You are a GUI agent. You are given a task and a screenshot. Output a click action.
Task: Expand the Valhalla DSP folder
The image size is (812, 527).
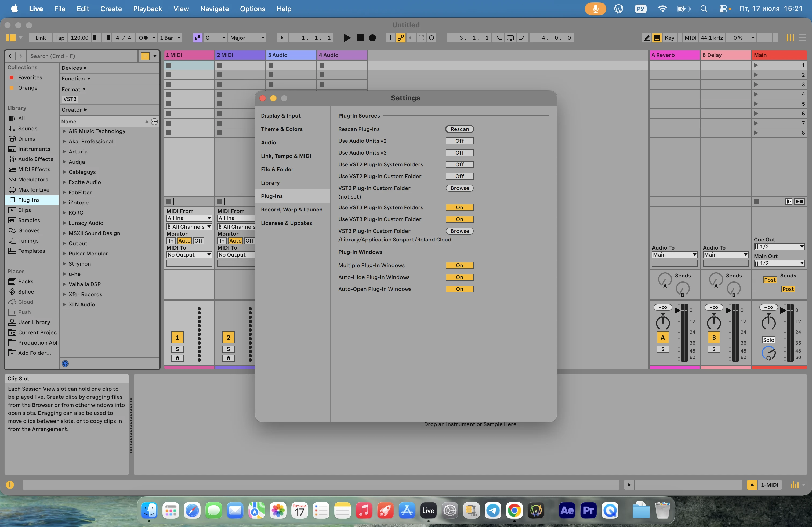[64, 284]
